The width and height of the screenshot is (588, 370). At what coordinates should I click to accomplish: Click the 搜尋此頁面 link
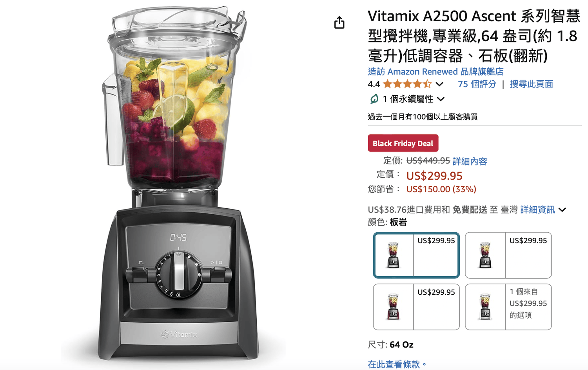(531, 84)
